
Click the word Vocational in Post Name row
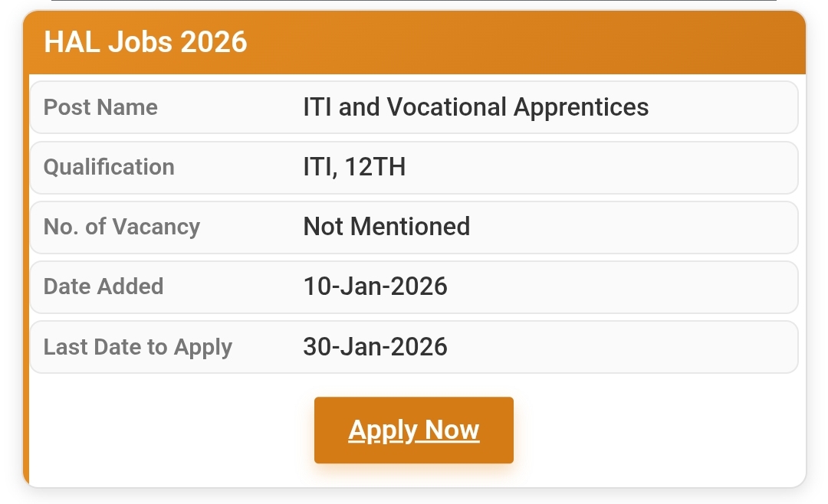point(446,107)
